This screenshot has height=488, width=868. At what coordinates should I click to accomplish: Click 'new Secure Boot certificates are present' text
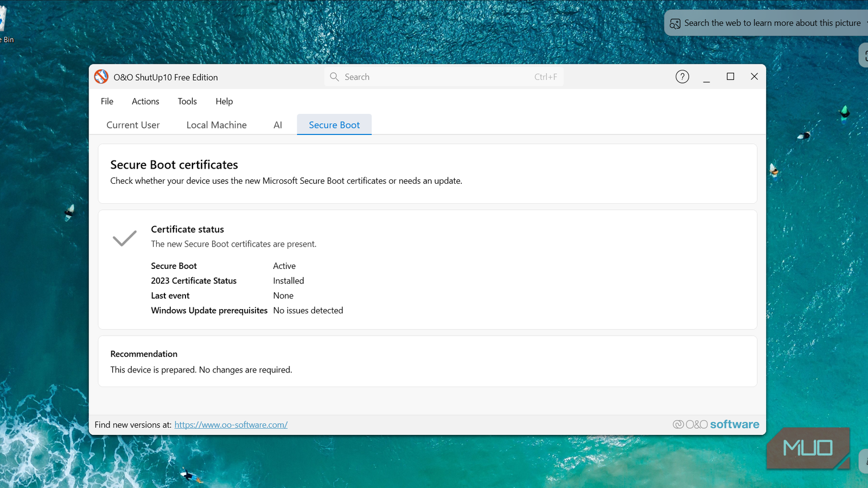[x=234, y=244]
